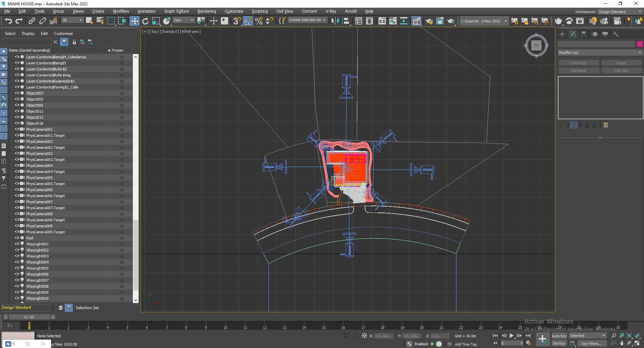Screen dimensions: 644x348
Task: Switch to the Hierarchy command panel tab
Action: (584, 34)
